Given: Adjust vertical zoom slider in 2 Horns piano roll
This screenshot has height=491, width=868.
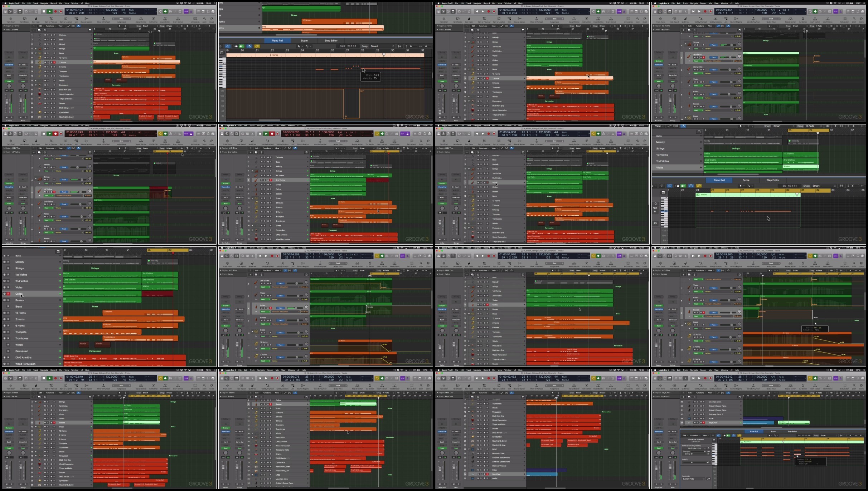Looking at the screenshot, I should 411,46.
